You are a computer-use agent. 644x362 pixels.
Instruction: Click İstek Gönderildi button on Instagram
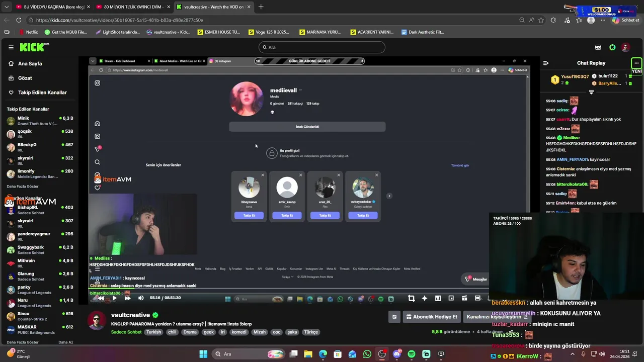(307, 127)
